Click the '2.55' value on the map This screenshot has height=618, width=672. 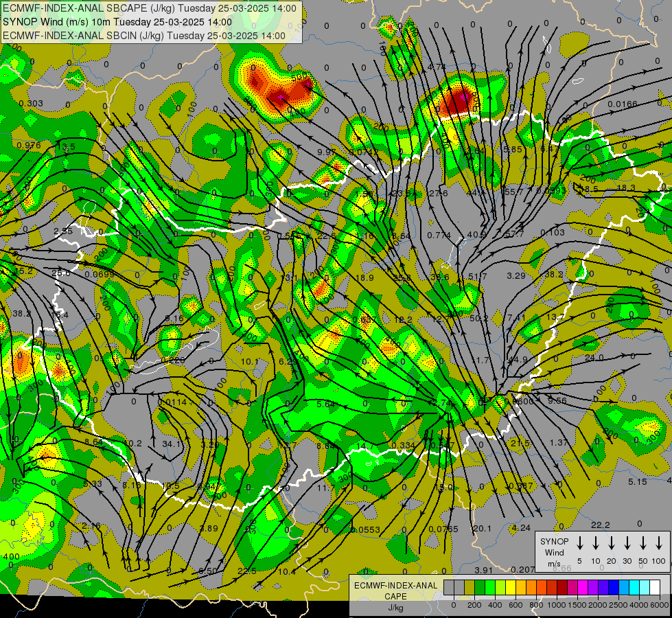[63, 231]
